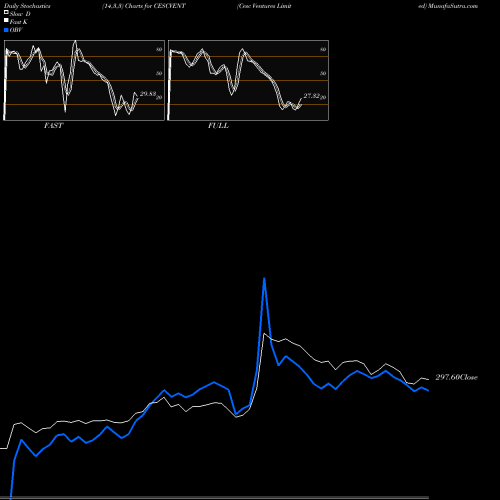Image resolution: width=500 pixels, height=500 pixels.
Task: Click the end point of the white Close line
Action: click(x=428, y=379)
